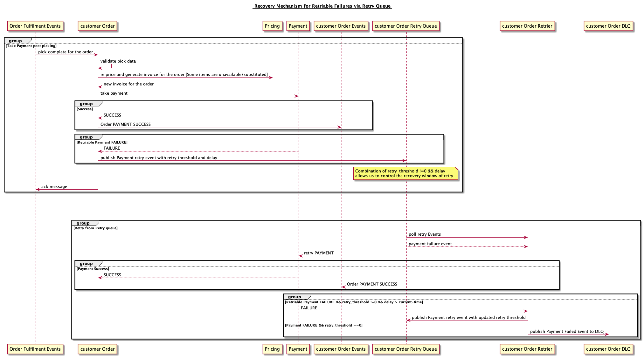Select top Pricing participant box
Image resolution: width=644 pixels, height=357 pixels.
[272, 26]
